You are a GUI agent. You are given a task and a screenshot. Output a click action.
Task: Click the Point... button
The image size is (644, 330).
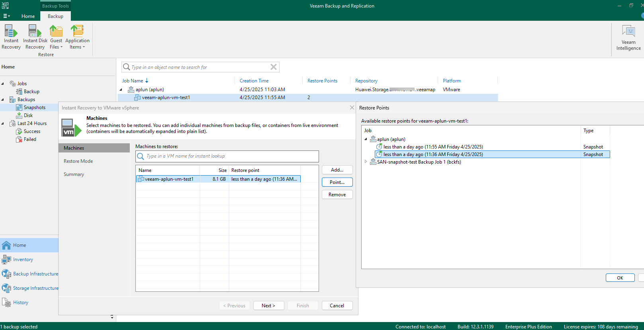tap(337, 182)
